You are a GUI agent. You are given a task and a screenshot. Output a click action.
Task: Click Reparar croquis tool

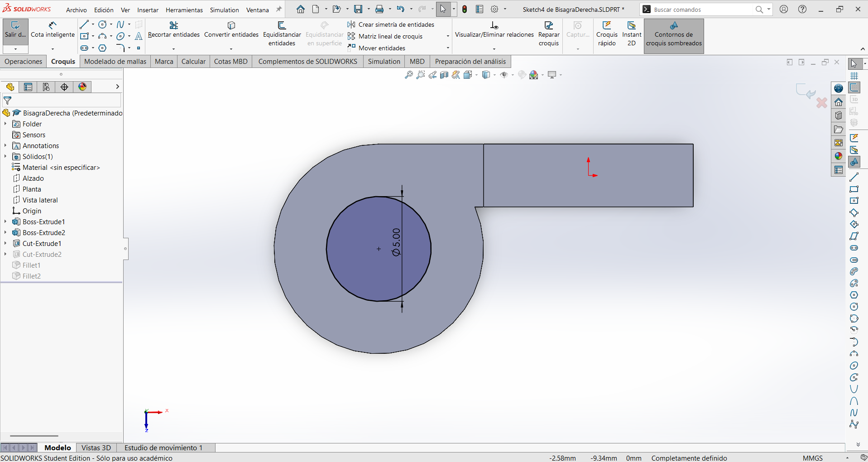(549, 34)
